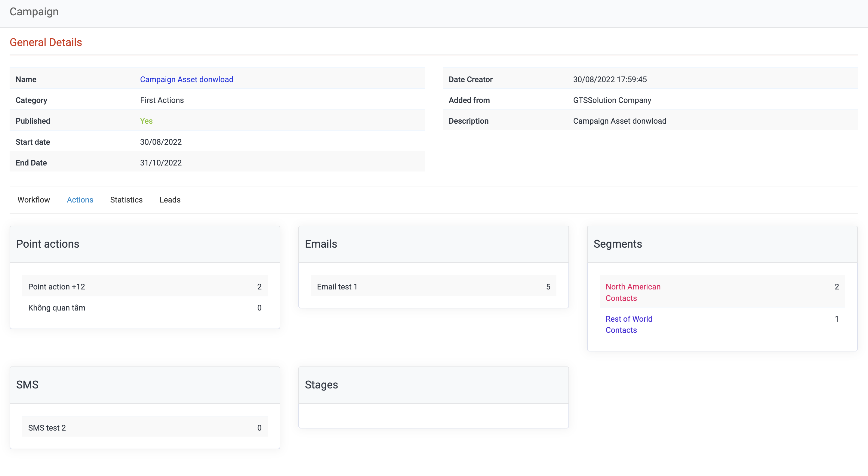Open the Leads tab
The image size is (868, 476).
point(170,200)
